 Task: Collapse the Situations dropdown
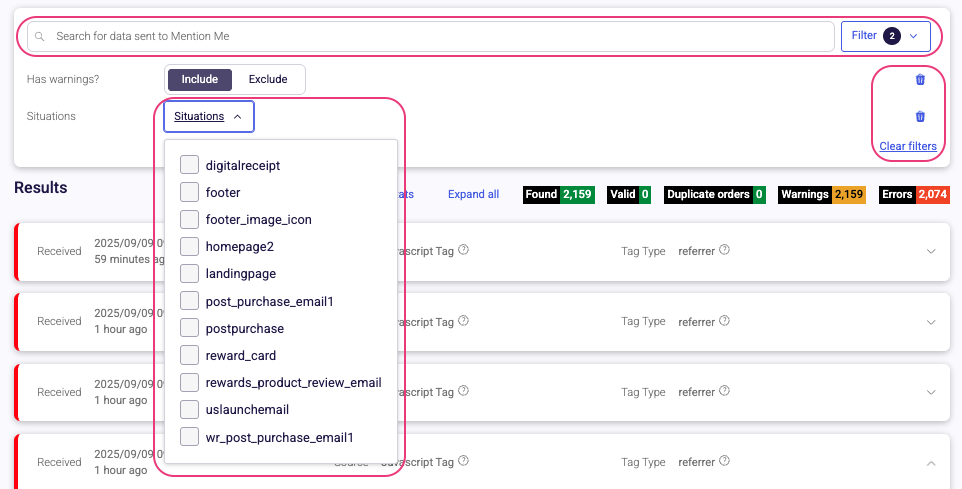point(208,117)
